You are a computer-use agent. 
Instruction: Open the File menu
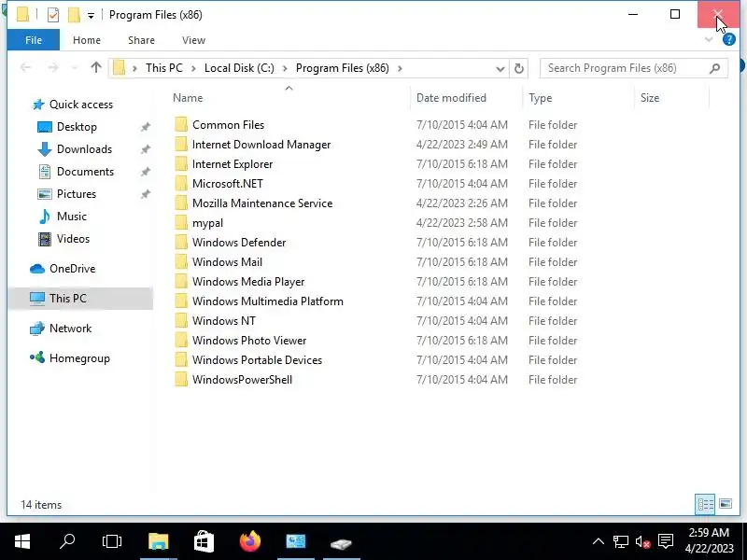[x=34, y=40]
